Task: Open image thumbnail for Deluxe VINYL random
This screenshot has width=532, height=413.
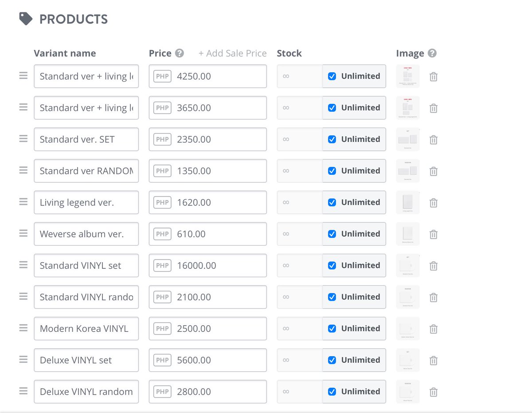Action: click(408, 392)
